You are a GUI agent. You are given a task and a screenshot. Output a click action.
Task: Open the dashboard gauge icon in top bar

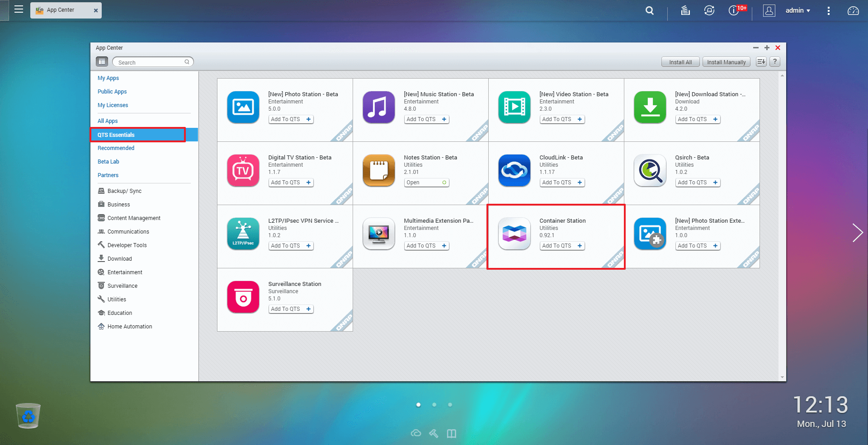(853, 10)
